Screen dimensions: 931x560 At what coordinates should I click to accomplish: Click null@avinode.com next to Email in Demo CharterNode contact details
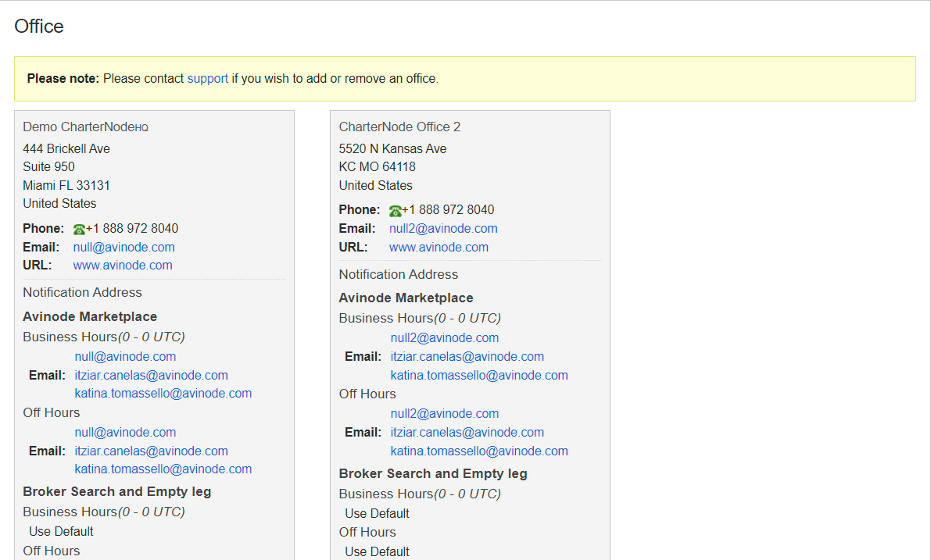(x=124, y=247)
